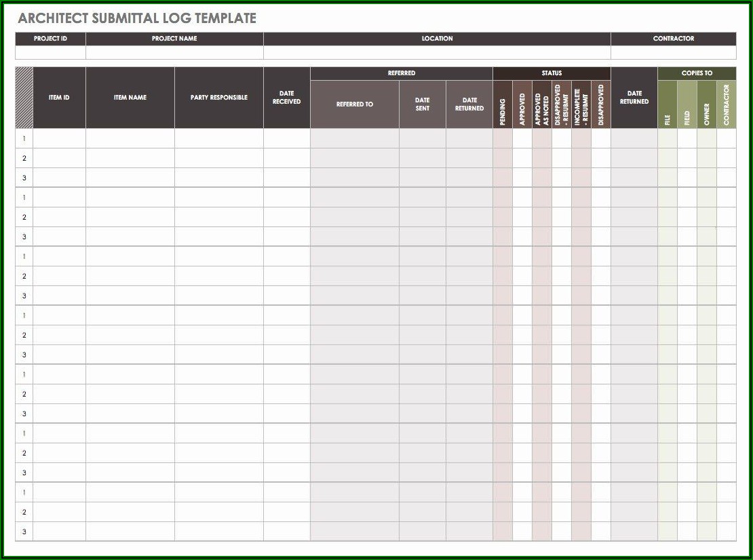Click the Referred To column header
The height and width of the screenshot is (560, 753).
click(354, 104)
